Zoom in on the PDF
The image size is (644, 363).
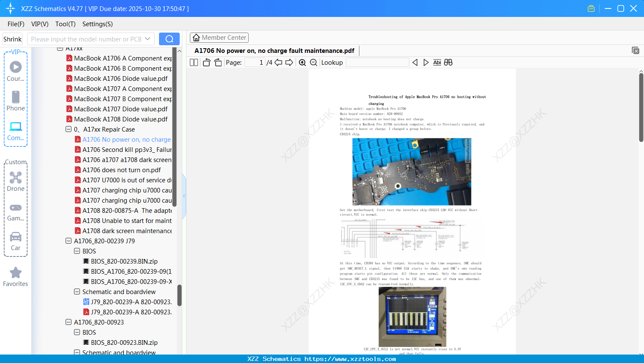[302, 63]
